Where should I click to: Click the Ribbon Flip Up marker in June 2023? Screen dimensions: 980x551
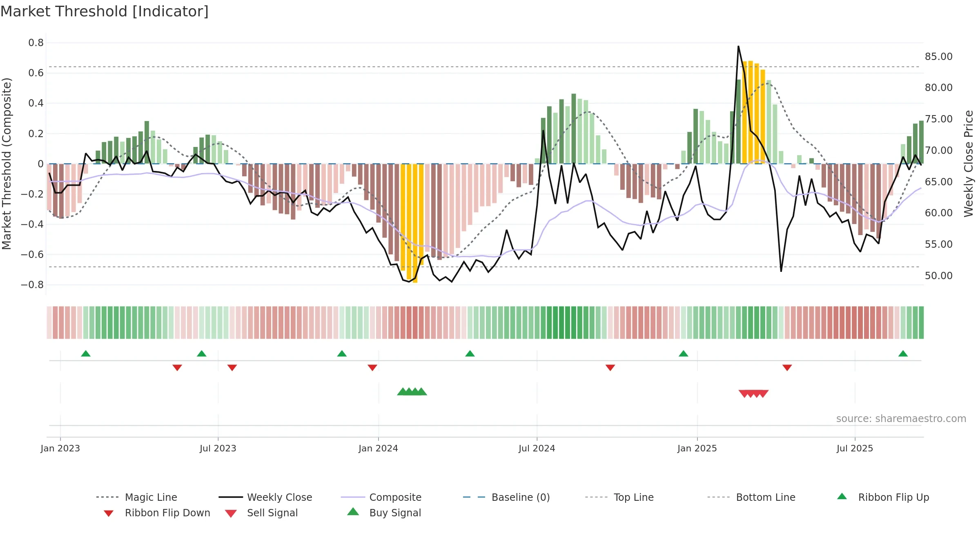[202, 353]
